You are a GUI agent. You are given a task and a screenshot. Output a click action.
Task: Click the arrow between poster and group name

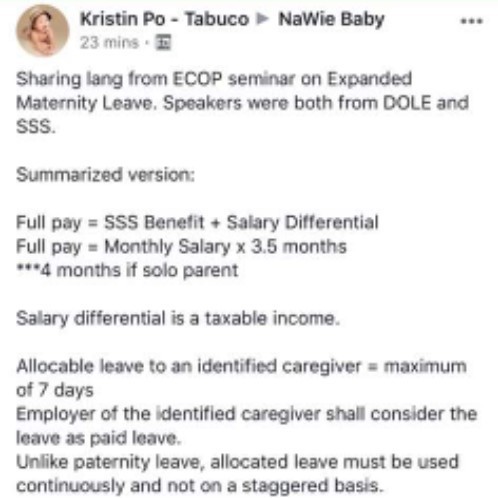coord(263,19)
